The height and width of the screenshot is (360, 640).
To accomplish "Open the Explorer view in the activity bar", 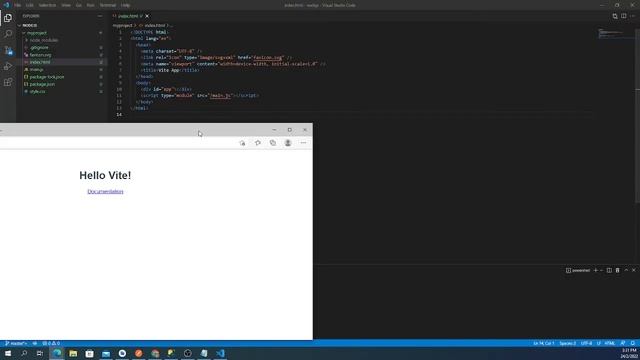I will click(x=8, y=18).
